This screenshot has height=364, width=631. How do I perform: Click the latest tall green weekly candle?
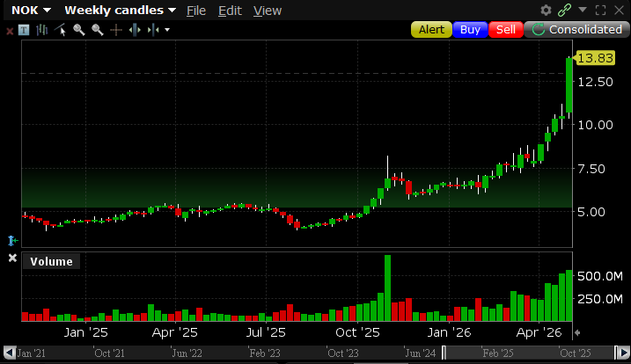click(x=569, y=85)
